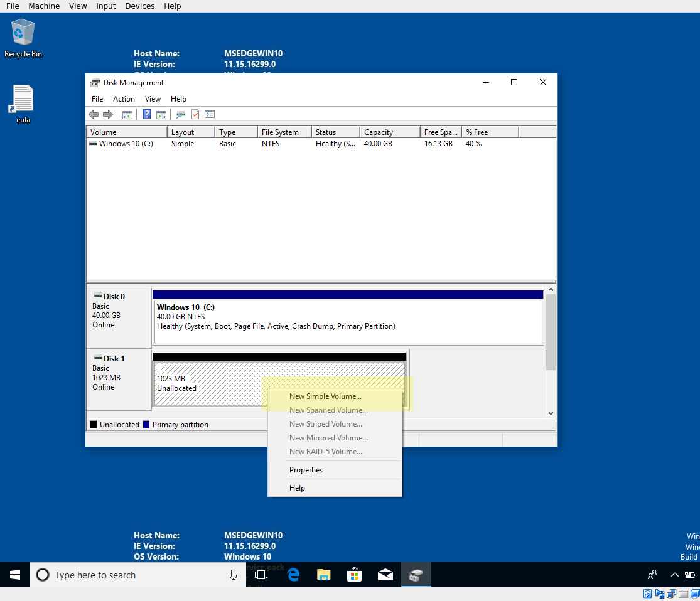Screen dimensions: 700x601
Task: Open the File menu in Disk Management
Action: point(97,99)
